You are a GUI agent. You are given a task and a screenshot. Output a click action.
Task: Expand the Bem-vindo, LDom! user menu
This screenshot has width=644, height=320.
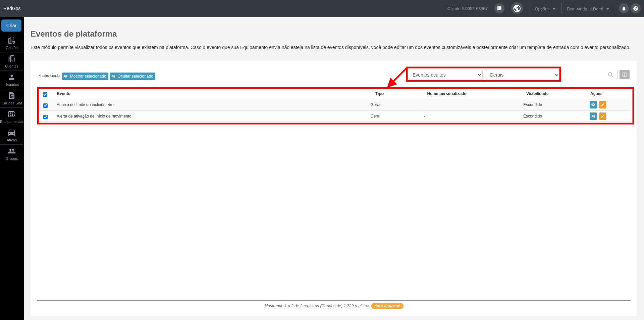click(588, 9)
